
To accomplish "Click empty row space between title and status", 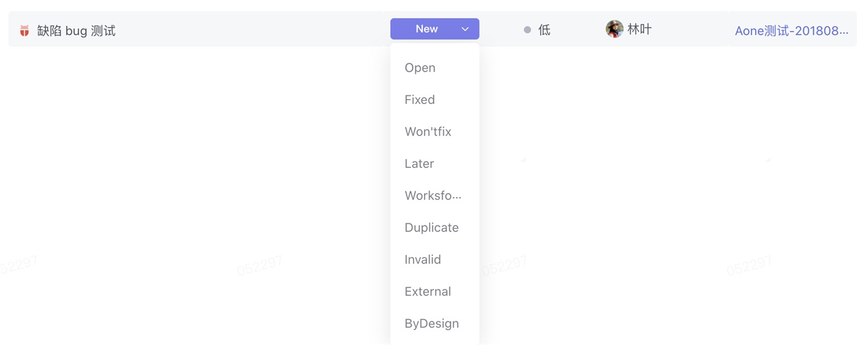I will tap(248, 29).
